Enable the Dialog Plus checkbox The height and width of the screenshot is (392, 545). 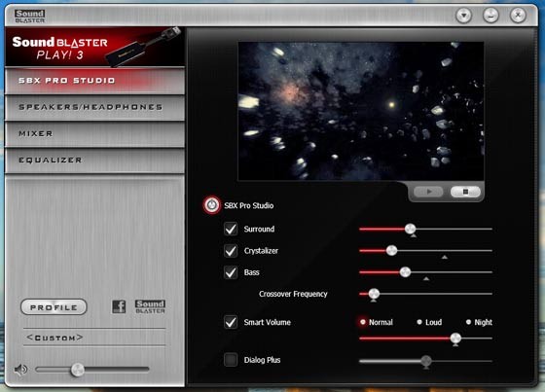point(231,360)
